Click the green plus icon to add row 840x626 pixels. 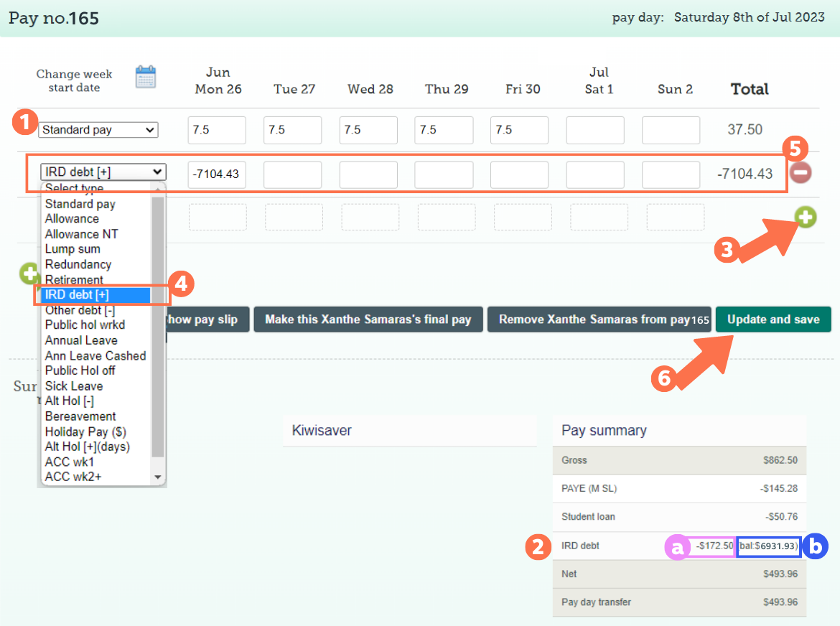pyautogui.click(x=806, y=217)
